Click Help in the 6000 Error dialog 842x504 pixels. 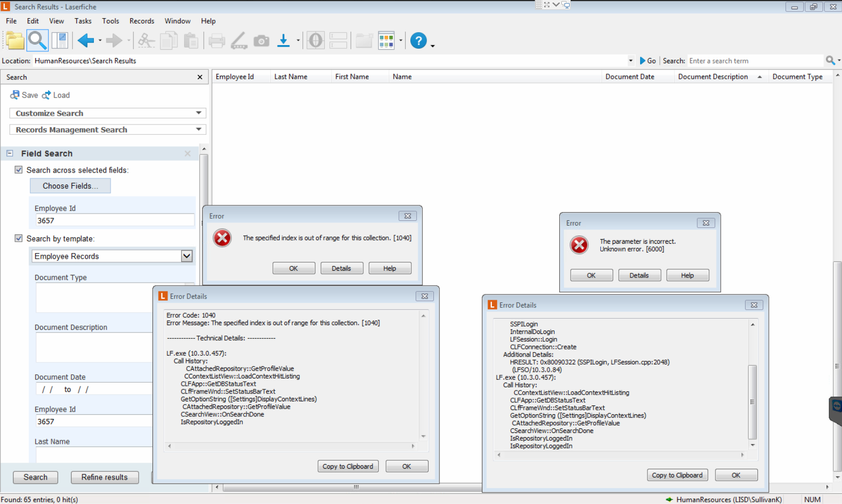coord(687,275)
